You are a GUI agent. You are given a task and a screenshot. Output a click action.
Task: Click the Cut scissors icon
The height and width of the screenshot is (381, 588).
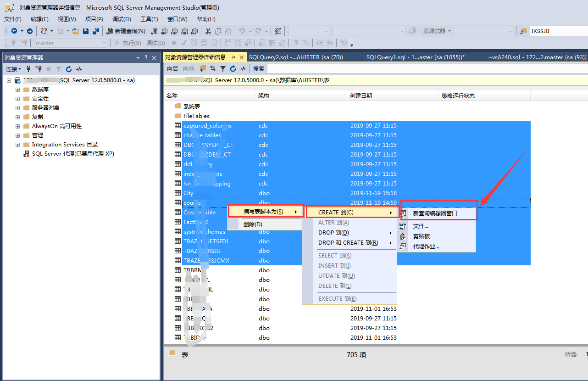click(x=208, y=31)
